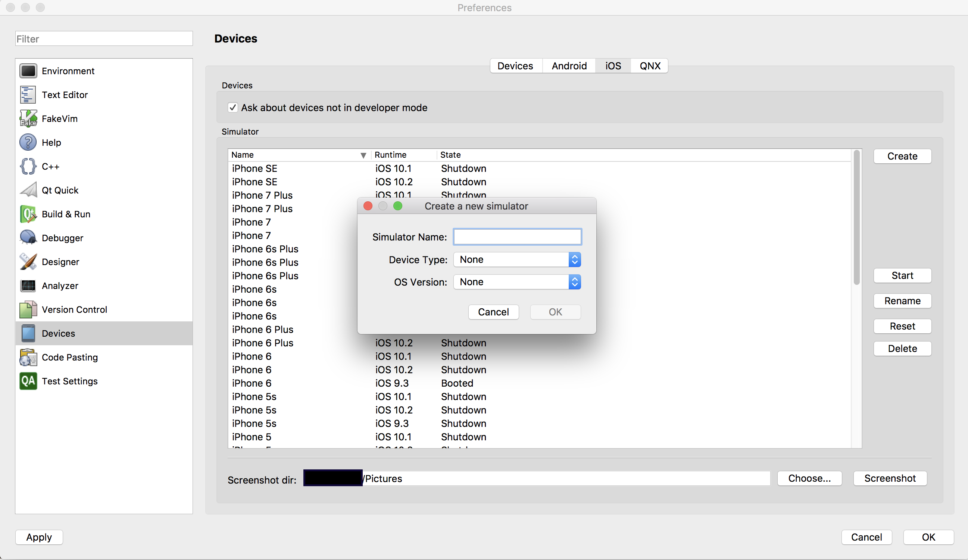Open the Debugger bug icon

(x=28, y=238)
